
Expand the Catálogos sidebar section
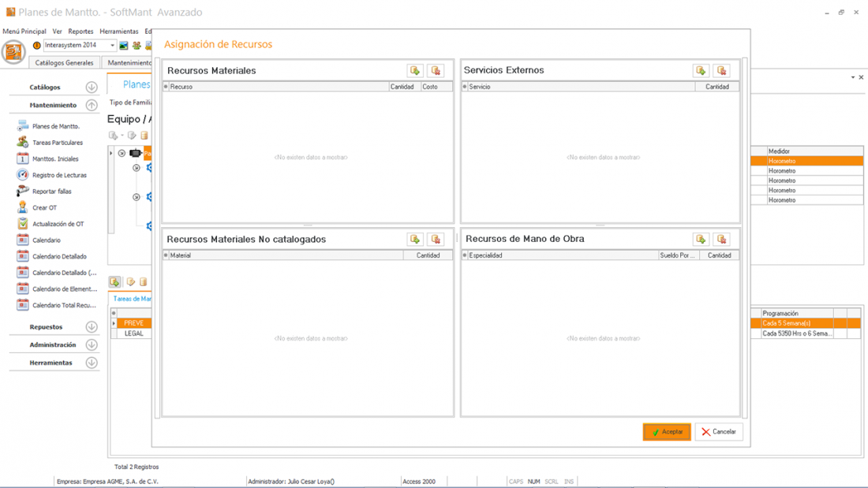coord(92,88)
